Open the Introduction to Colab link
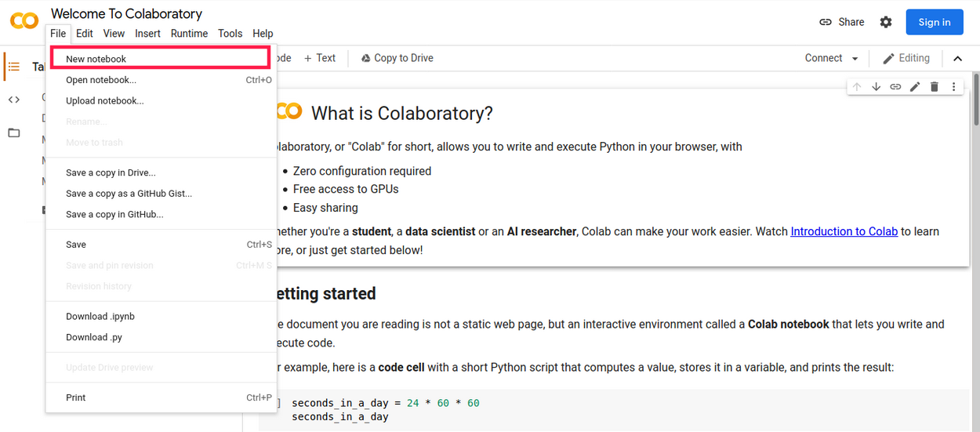980x432 pixels. pos(844,231)
